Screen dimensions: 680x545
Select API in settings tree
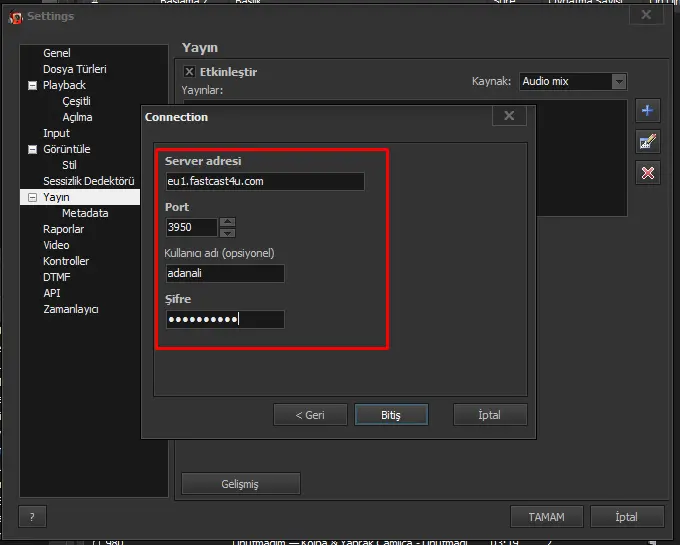click(x=52, y=294)
